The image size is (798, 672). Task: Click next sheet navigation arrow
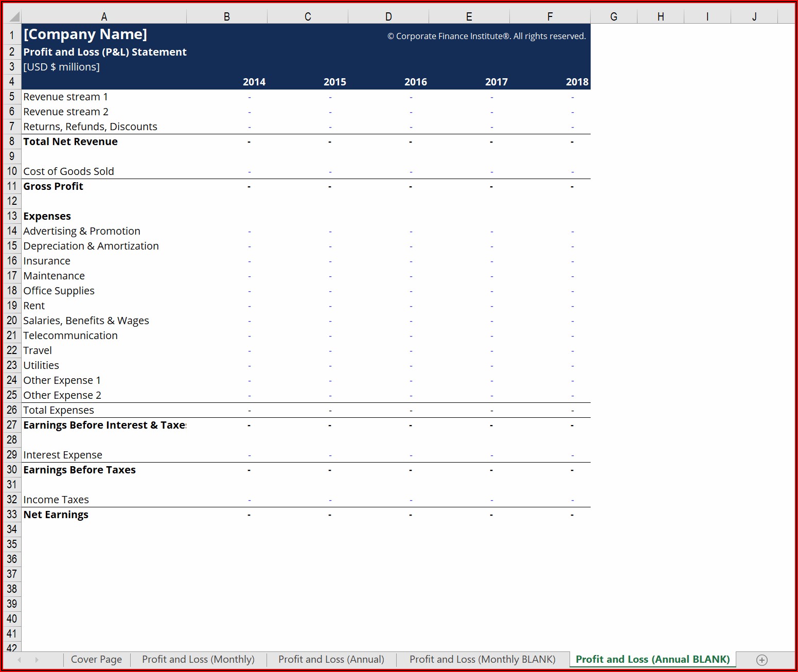[37, 660]
